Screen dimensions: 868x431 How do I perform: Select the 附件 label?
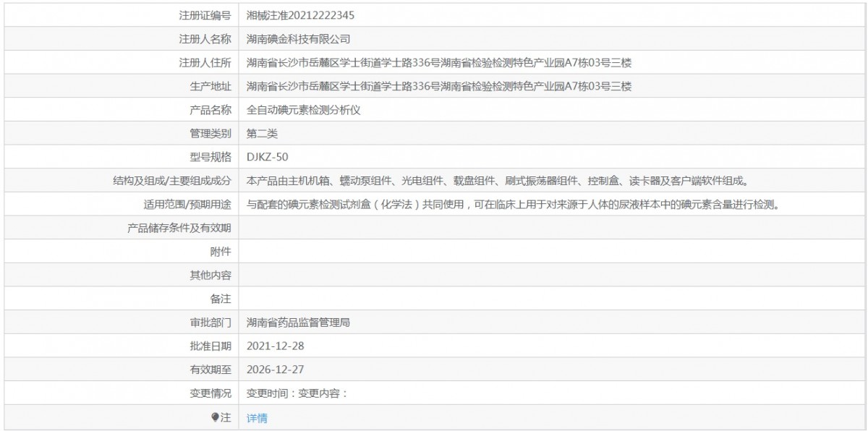coord(221,252)
